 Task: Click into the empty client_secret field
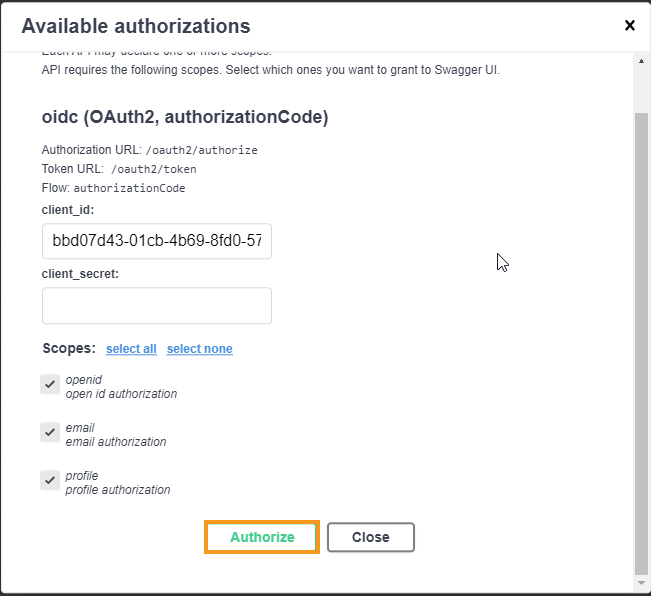[157, 306]
